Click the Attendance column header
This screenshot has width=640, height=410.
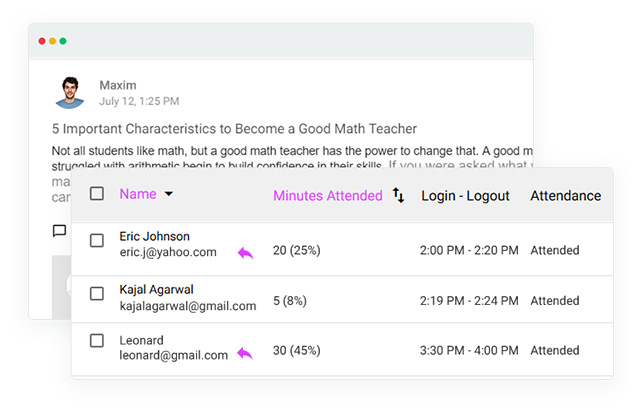(x=565, y=196)
